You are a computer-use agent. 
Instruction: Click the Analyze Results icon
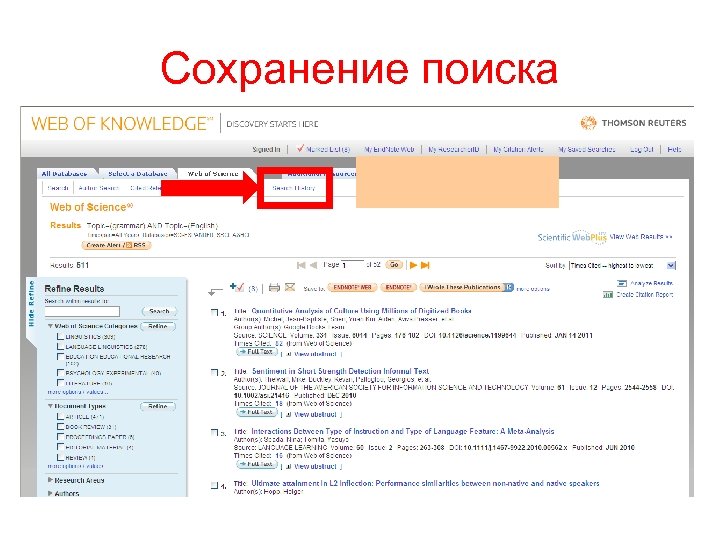(x=622, y=283)
